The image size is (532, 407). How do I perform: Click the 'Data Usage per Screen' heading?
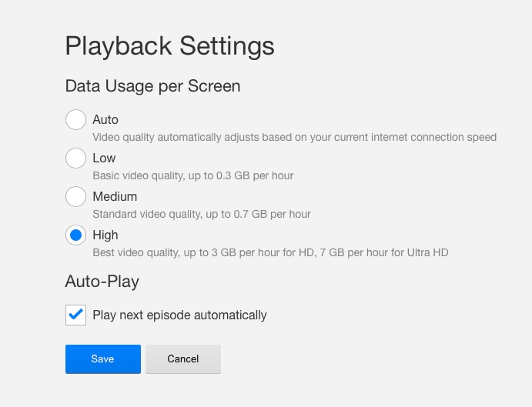(152, 86)
